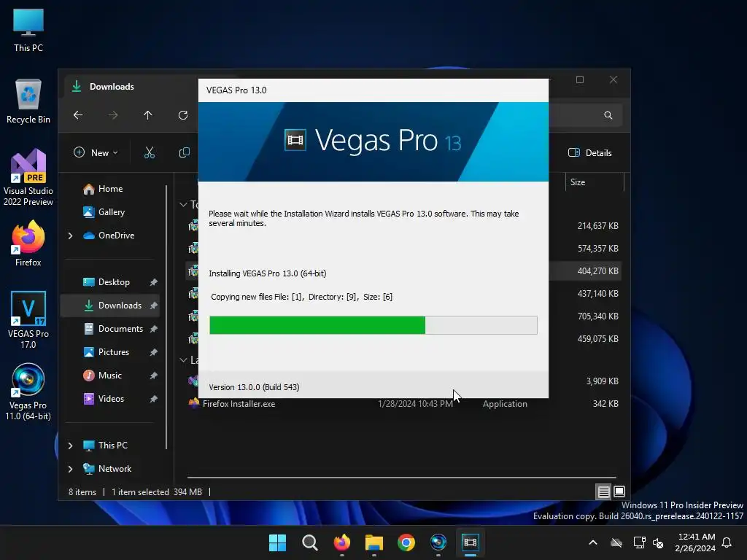Open Firefox from the taskbar
The width and height of the screenshot is (747, 560).
341,542
